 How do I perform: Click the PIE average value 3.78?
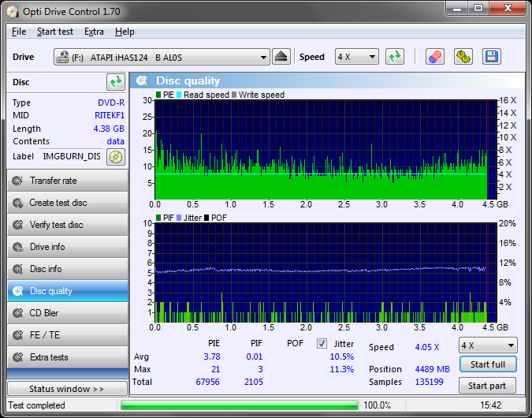[212, 357]
